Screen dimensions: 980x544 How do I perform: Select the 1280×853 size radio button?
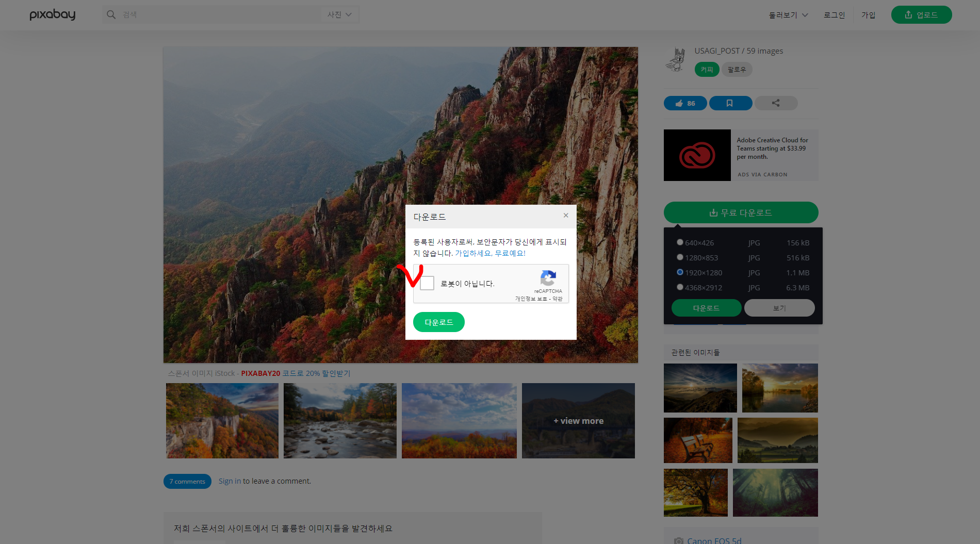[x=680, y=257]
